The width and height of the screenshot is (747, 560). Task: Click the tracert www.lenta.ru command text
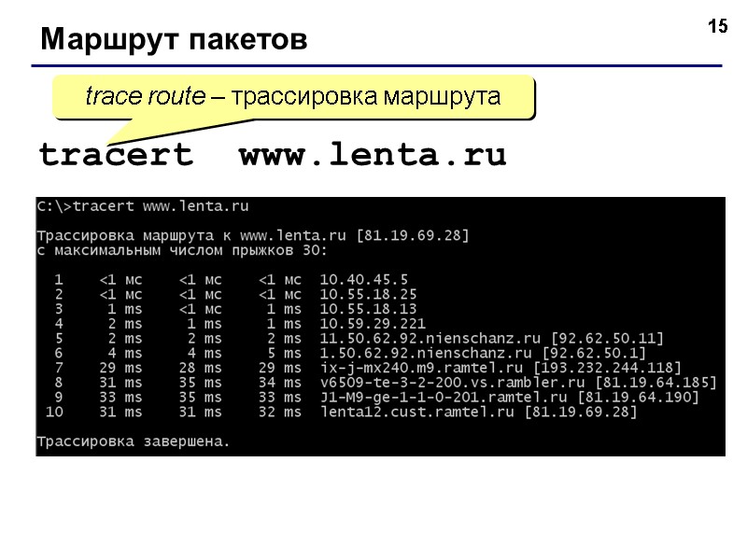[271, 155]
